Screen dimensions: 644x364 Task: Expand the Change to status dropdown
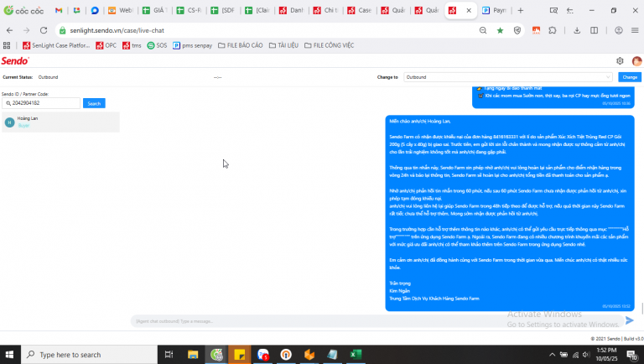(507, 77)
